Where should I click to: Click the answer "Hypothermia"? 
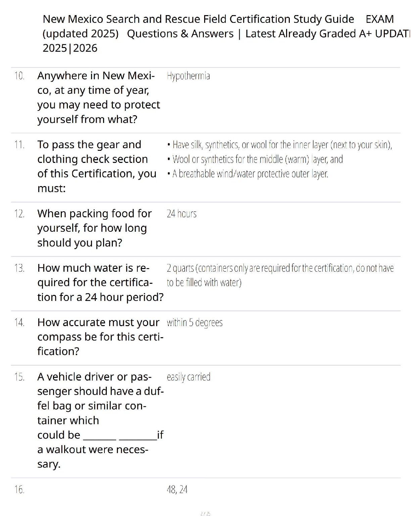tap(188, 76)
